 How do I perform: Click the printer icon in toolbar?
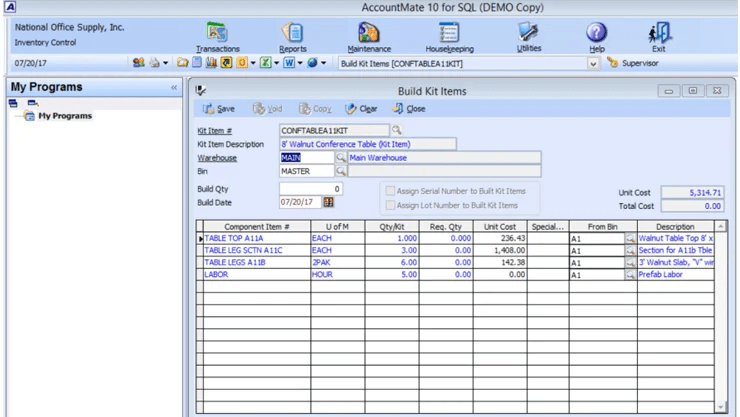pos(155,62)
